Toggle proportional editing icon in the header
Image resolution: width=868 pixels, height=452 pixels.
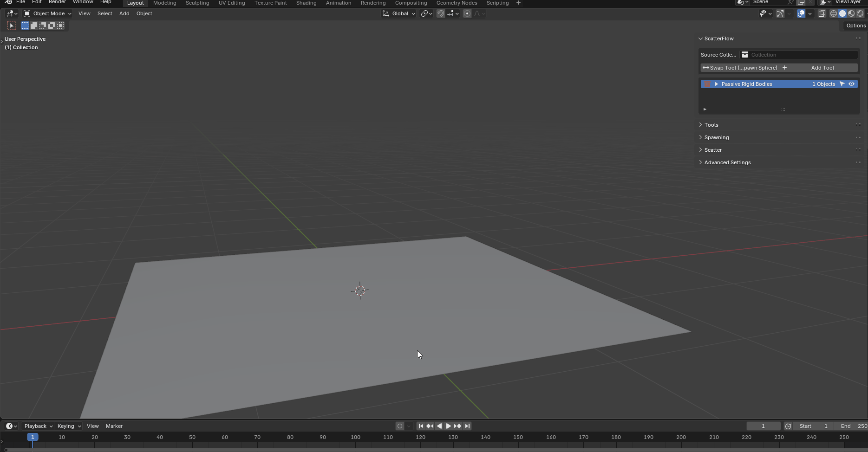tap(467, 13)
